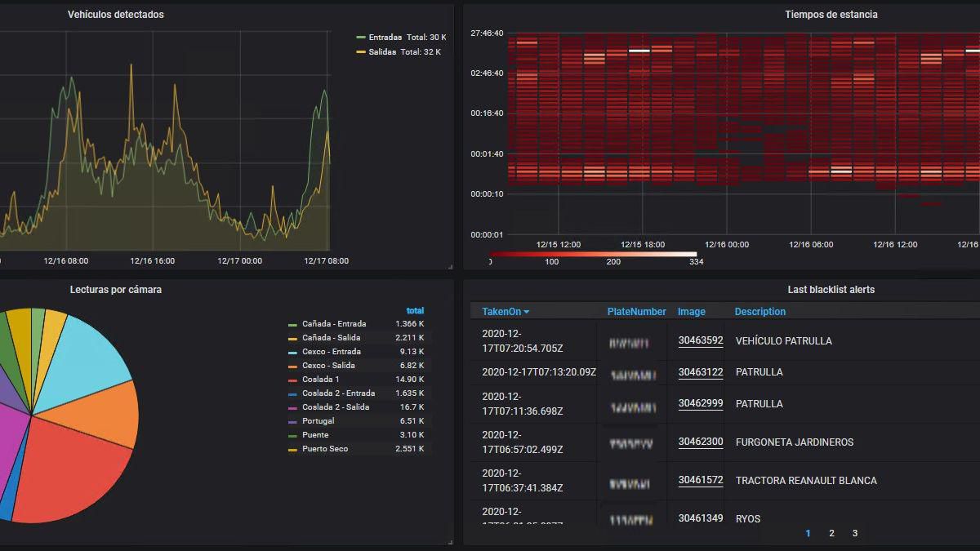Open the Tiempos de estancia panel menu

coord(831,15)
